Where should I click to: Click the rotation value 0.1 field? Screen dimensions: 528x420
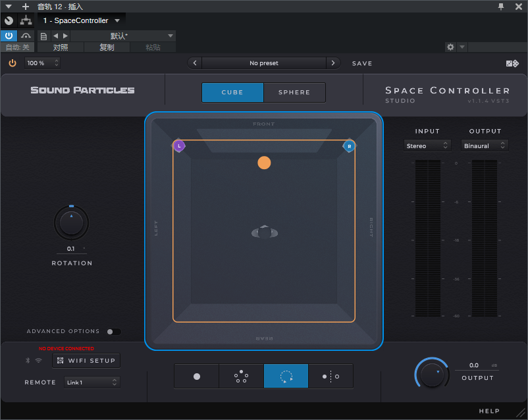click(71, 249)
